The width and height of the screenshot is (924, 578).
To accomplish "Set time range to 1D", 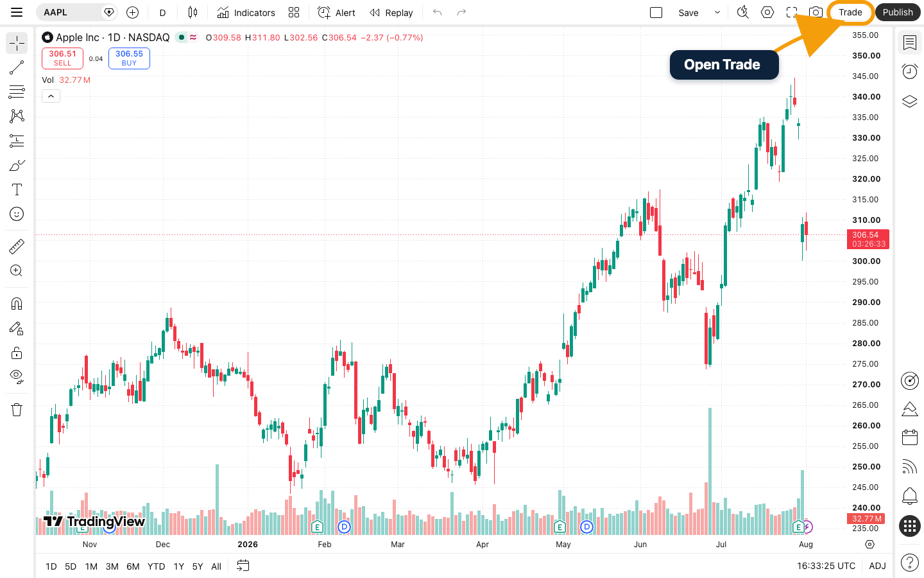I will (51, 566).
